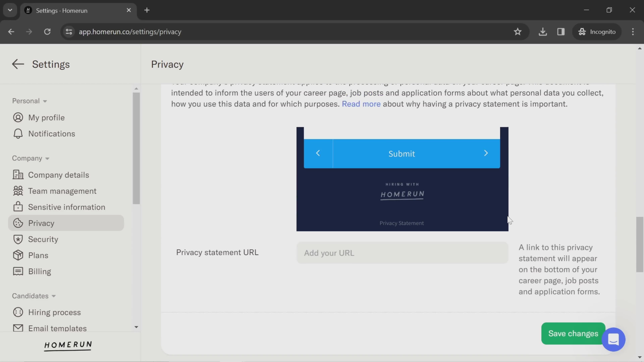Open Company details building icon
This screenshot has width=644, height=362.
click(18, 175)
